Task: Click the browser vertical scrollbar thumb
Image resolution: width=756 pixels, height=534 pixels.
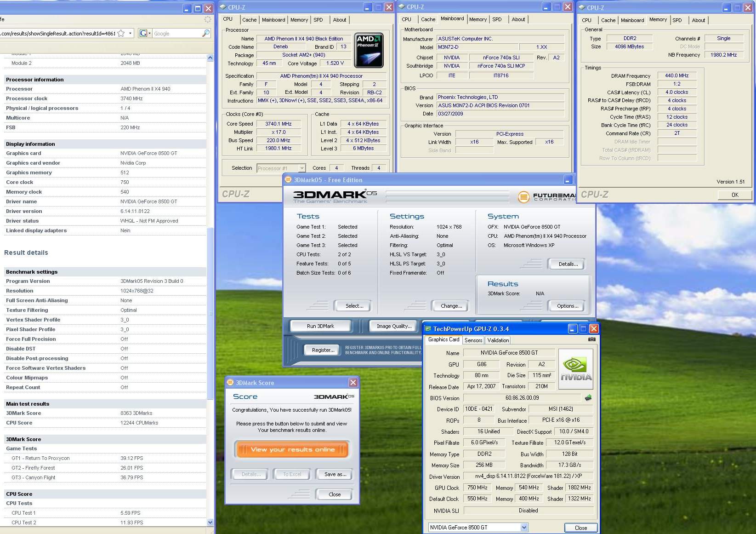Action: (x=210, y=313)
